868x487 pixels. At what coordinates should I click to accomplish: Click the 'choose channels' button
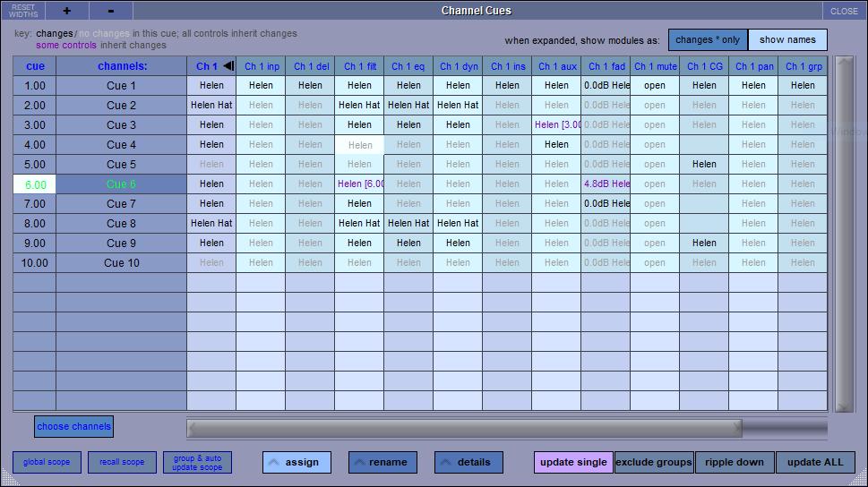point(73,427)
